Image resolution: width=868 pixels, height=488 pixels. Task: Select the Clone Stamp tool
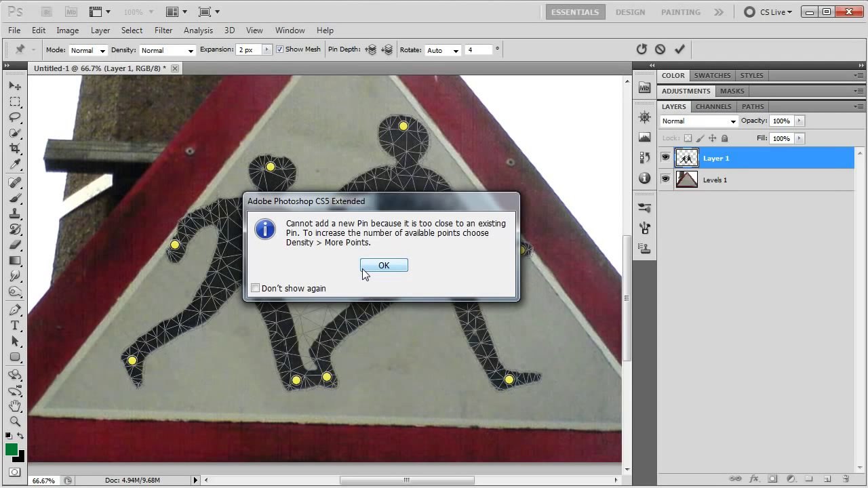pos(15,213)
